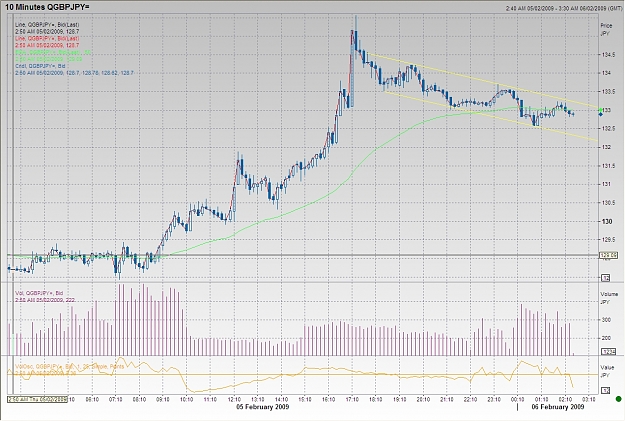Screen dimensions: 625x421
Task: Click the cursor time tag 2:50 AM Thu 05/02/2009
Action: 38,399
